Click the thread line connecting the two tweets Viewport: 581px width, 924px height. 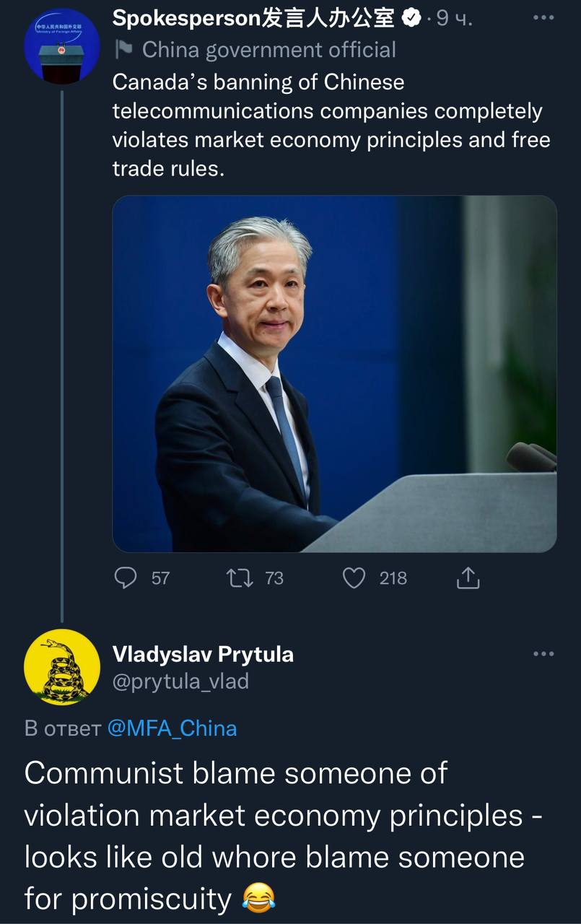coord(61,354)
